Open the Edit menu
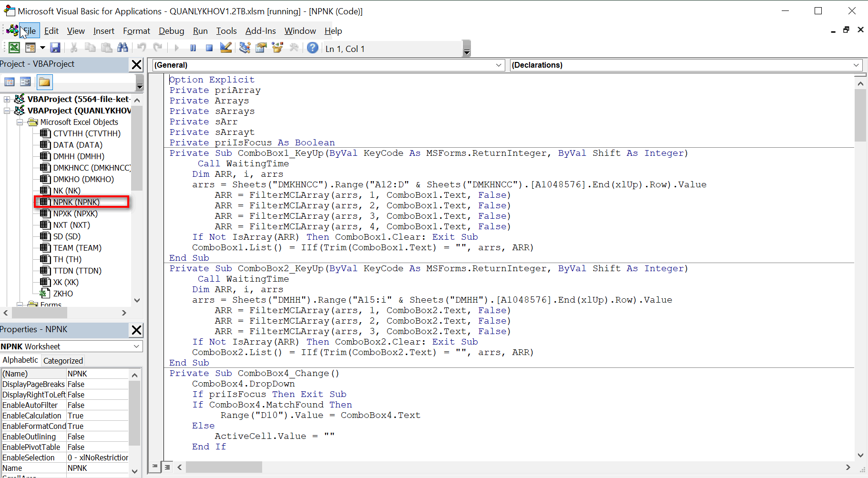The height and width of the screenshot is (478, 868). click(x=51, y=31)
